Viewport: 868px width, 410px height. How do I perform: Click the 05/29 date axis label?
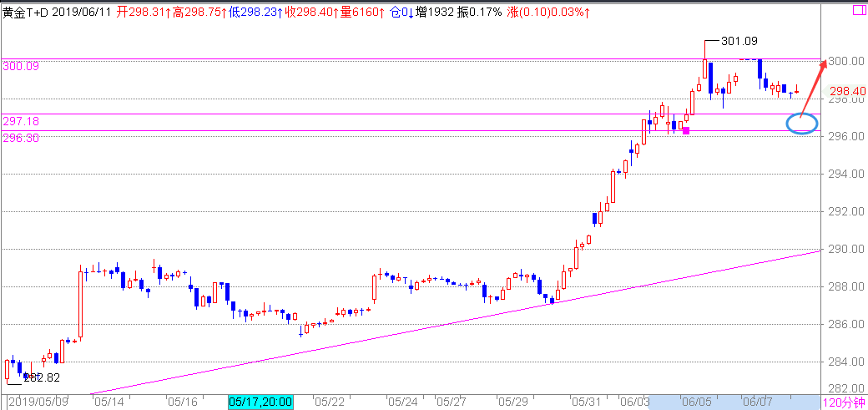pyautogui.click(x=512, y=402)
